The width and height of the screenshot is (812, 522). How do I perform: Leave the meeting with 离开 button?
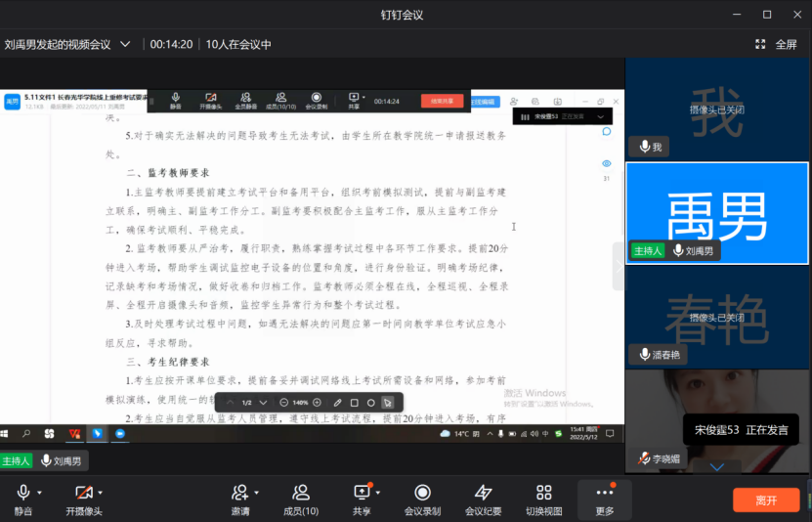[766, 500]
